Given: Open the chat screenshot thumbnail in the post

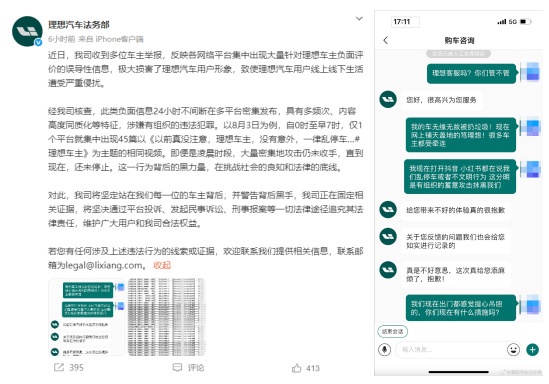Looking at the screenshot, I should [x=87, y=317].
